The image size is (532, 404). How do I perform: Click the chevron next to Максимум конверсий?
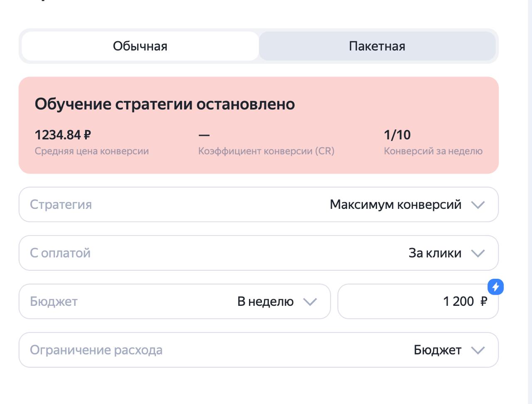coord(478,204)
